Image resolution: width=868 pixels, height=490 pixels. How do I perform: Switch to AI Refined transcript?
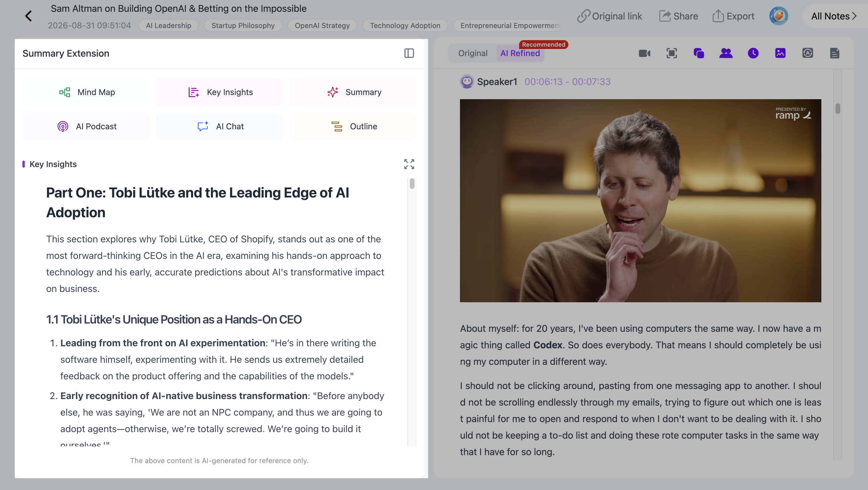coord(520,53)
